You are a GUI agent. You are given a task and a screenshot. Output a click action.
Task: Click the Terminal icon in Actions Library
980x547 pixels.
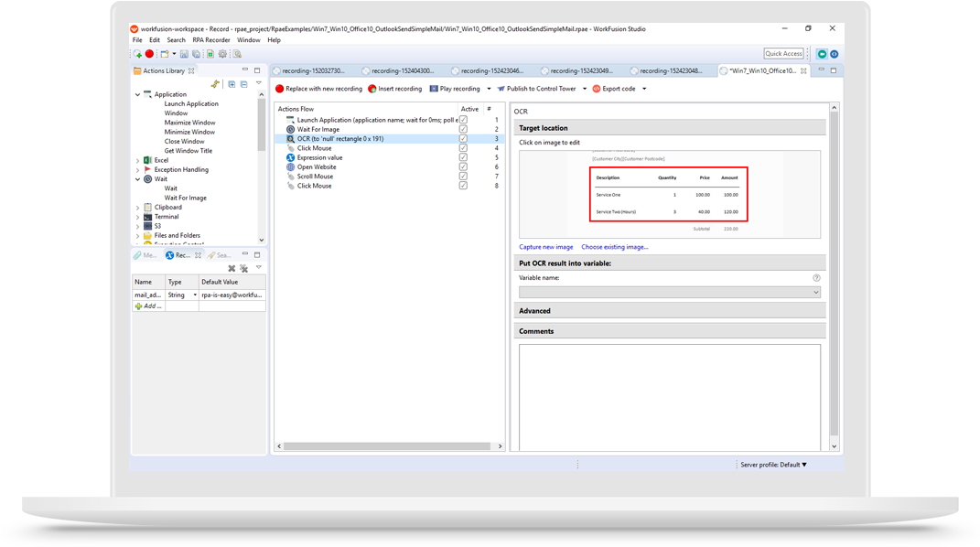pos(147,216)
